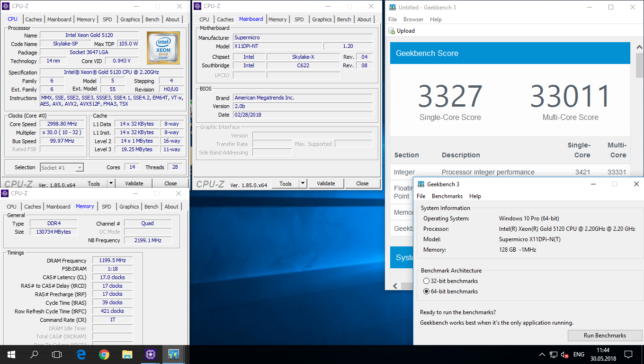Open Windows Start menu

click(x=11, y=354)
